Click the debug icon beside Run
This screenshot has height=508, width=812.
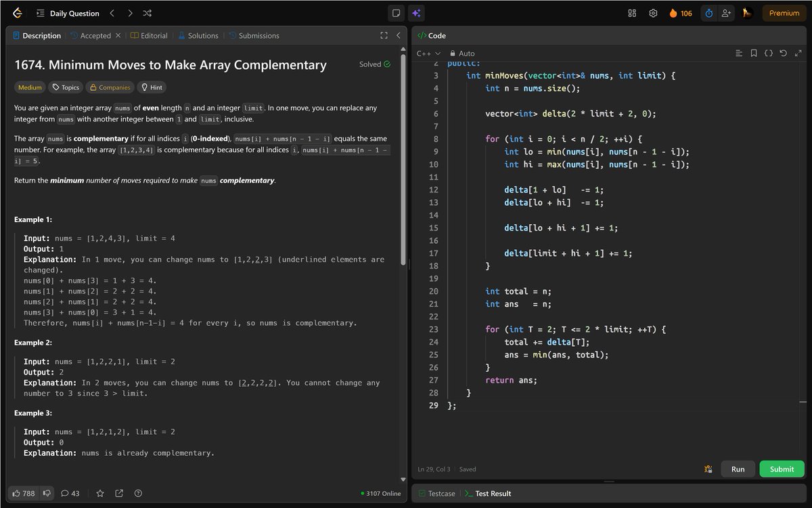tap(708, 469)
